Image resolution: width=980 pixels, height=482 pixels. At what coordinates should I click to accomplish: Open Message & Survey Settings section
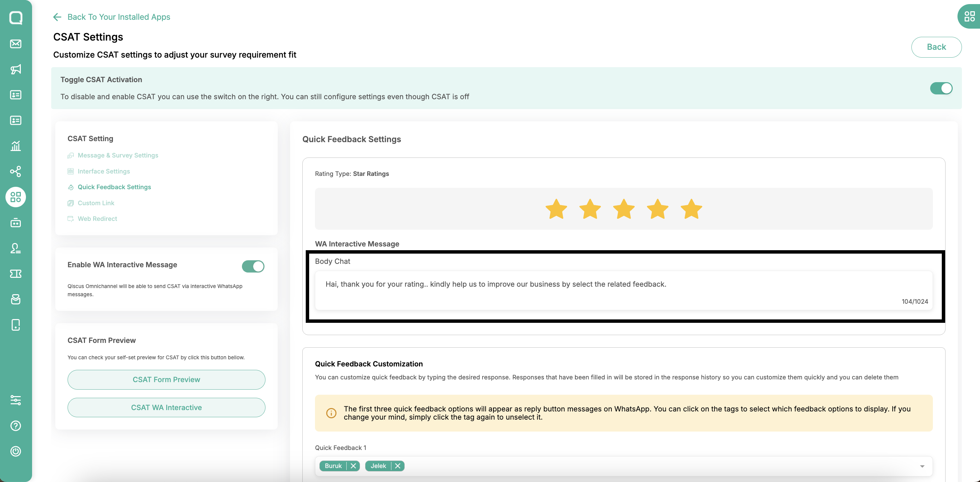pos(118,155)
